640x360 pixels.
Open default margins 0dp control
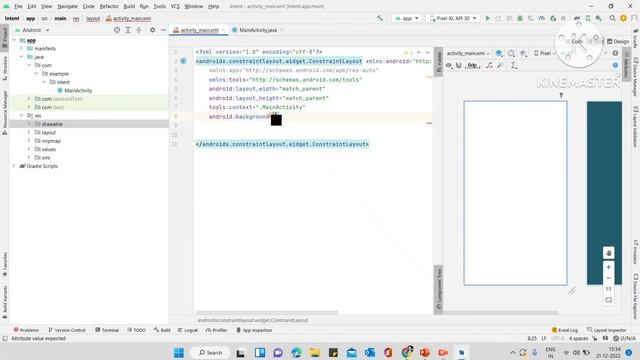[x=472, y=65]
